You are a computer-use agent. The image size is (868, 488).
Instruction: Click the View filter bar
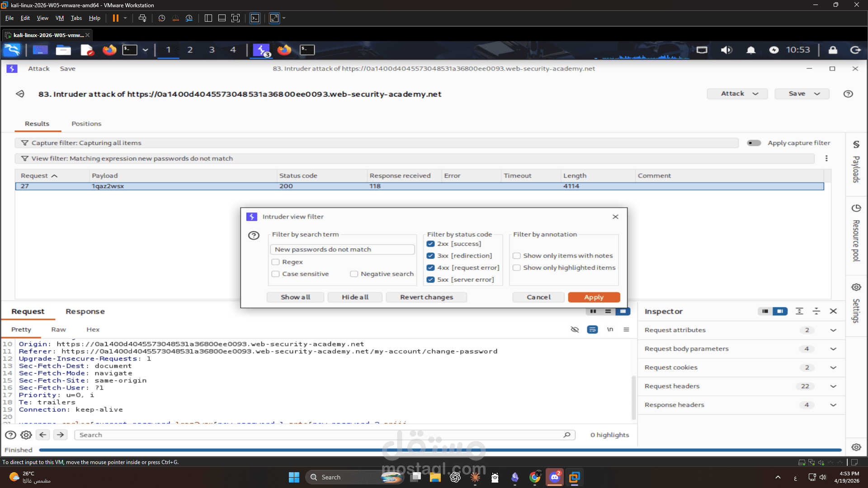(x=415, y=159)
